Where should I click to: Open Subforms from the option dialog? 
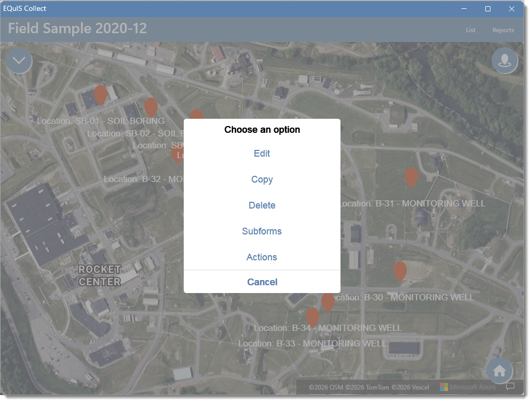click(263, 232)
